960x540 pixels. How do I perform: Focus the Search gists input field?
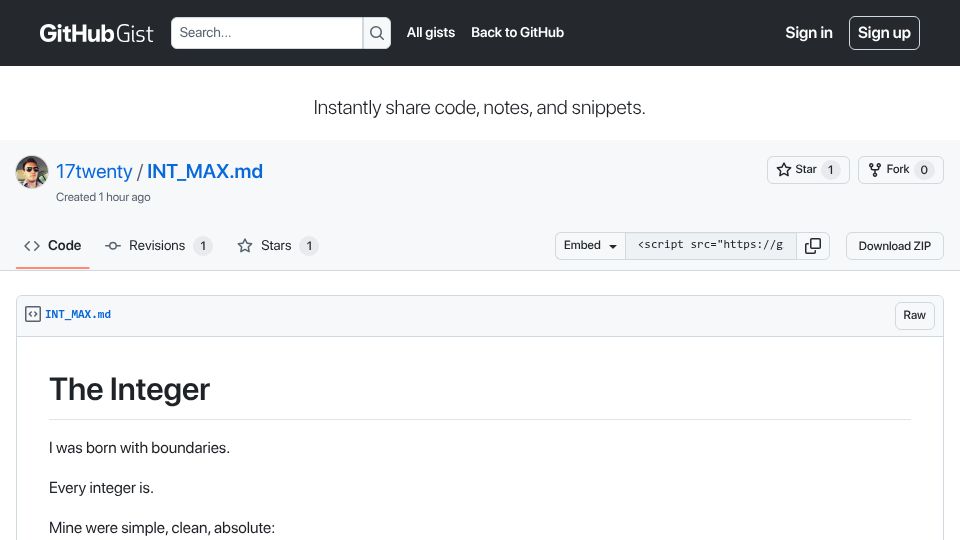[x=266, y=33]
